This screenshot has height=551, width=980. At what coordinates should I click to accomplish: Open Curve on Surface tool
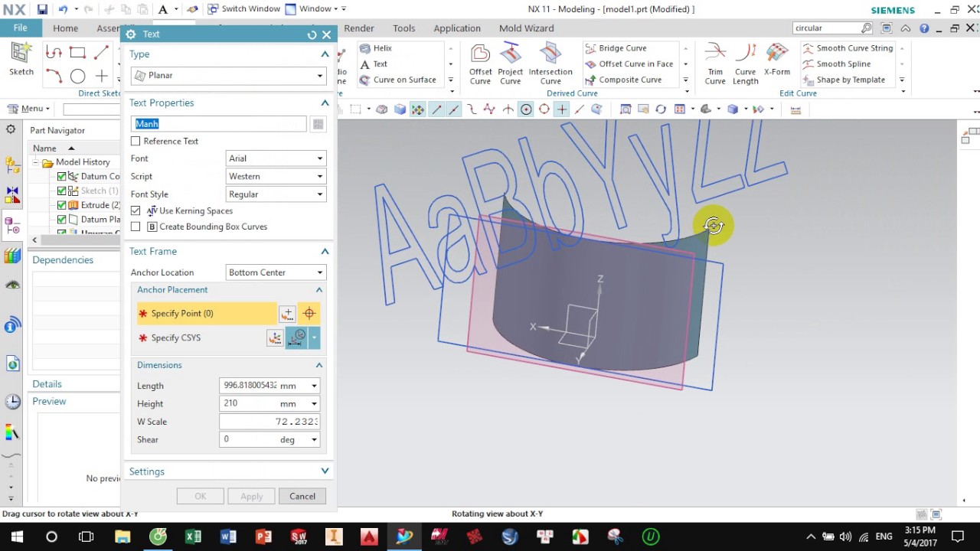click(397, 80)
